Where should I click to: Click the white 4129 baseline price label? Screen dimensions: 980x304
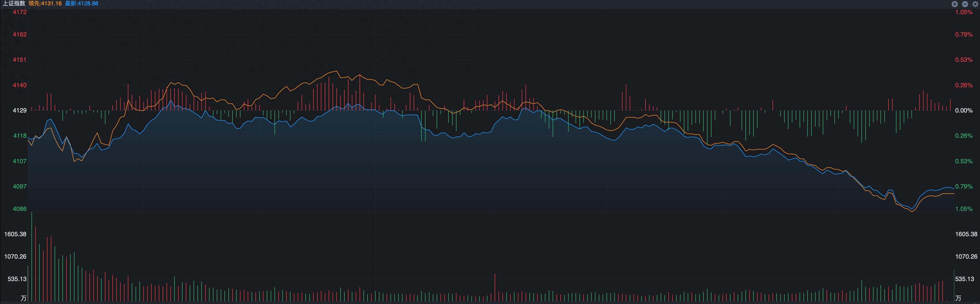19,110
